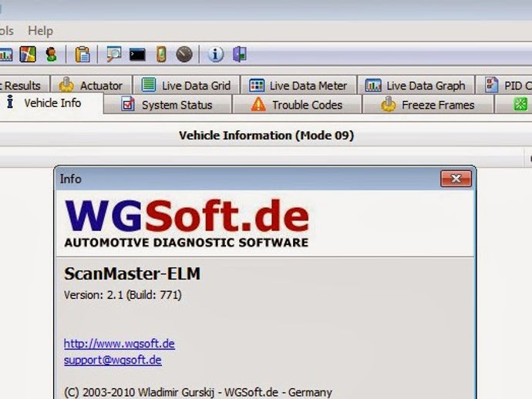Switch to the Freeze Frames tab
Viewport: 532px width, 399px height.
click(428, 105)
